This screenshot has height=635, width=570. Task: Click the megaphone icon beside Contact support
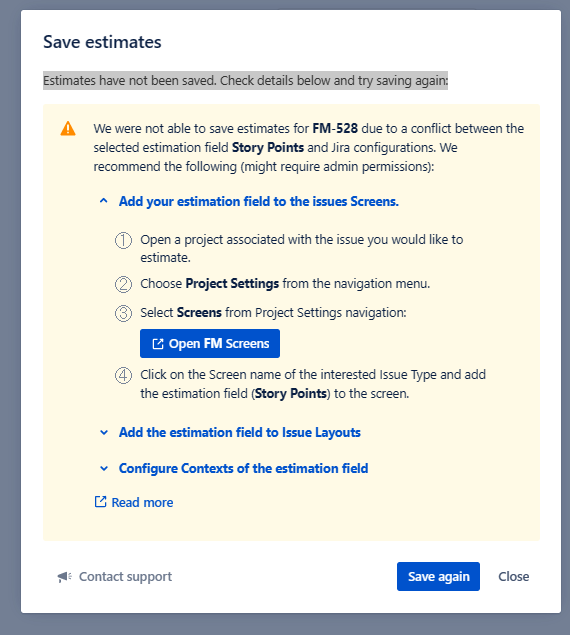click(x=64, y=577)
